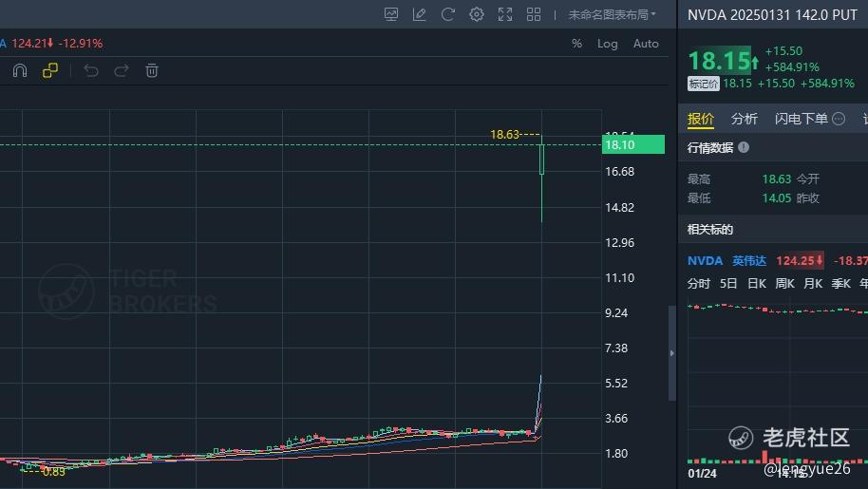868x489 pixels.
Task: Redo the last drawing action
Action: tap(122, 71)
